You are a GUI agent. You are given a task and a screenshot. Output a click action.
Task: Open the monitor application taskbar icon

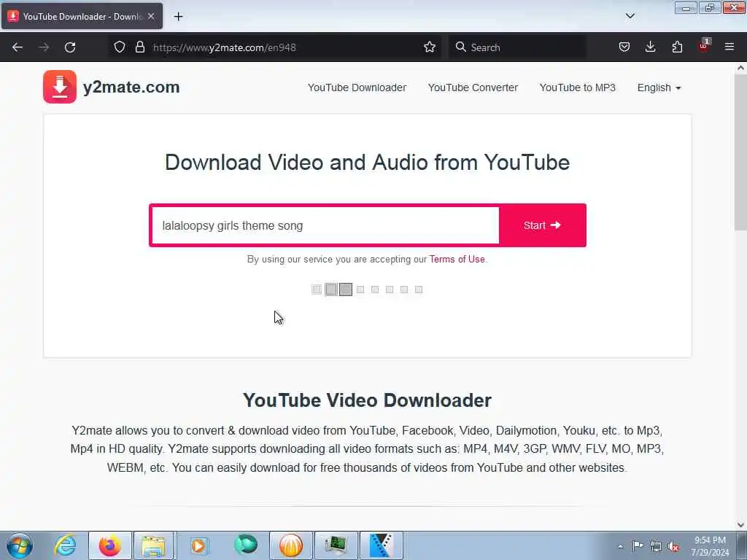336,545
